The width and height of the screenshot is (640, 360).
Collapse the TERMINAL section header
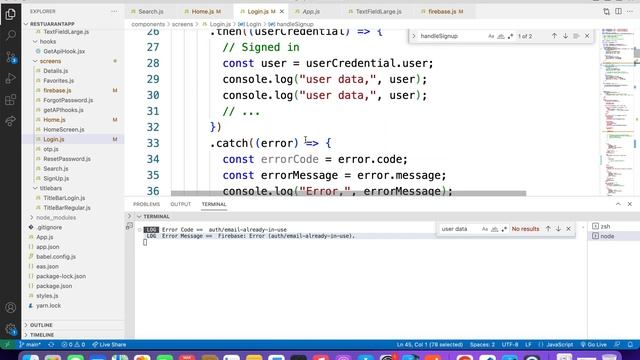click(x=156, y=216)
